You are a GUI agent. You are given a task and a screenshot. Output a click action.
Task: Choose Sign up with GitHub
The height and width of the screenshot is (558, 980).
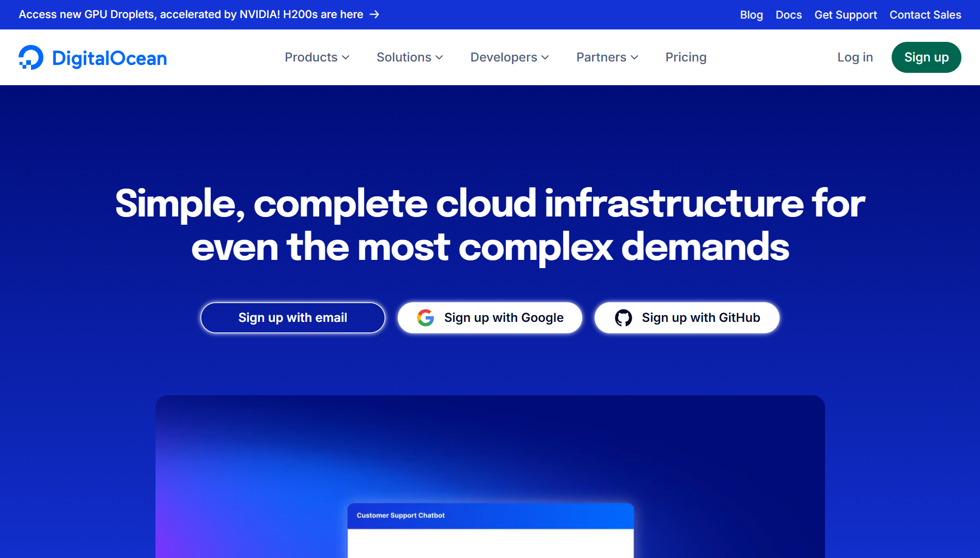coord(687,318)
